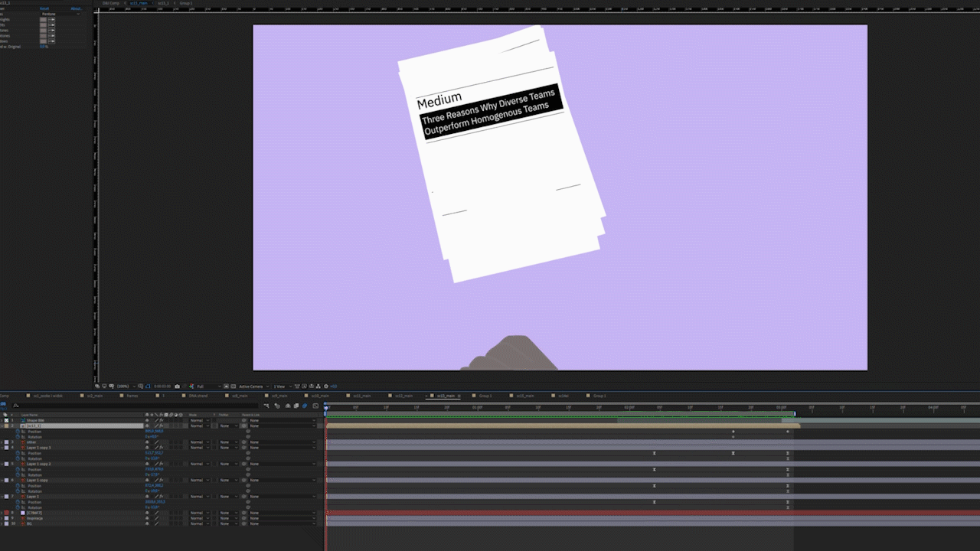Open the viewer resolution Full dropdown
The width and height of the screenshot is (980, 551).
pyautogui.click(x=210, y=386)
